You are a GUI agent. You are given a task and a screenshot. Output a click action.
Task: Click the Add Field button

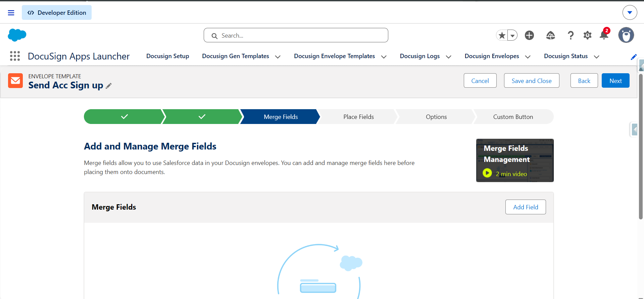point(526,207)
